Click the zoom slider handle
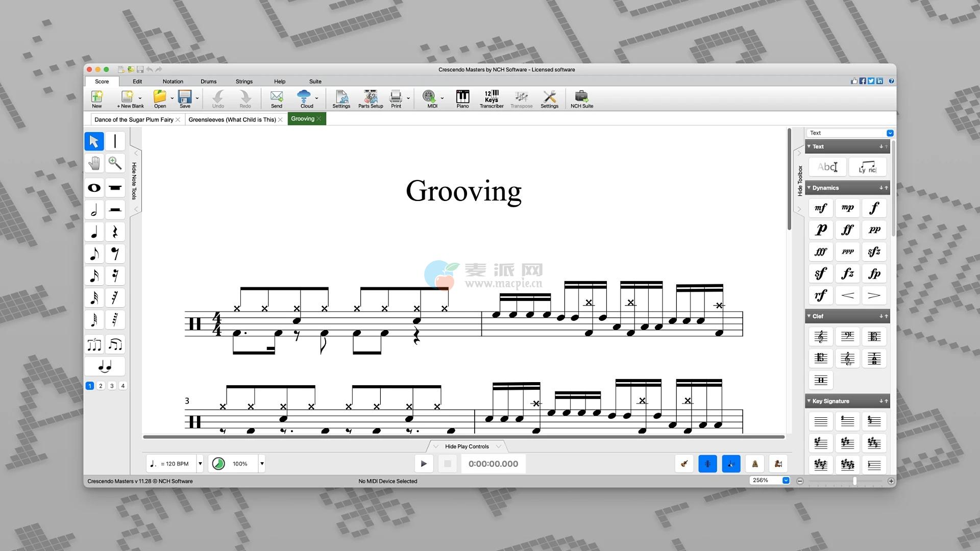This screenshot has height=551, width=980. [x=854, y=481]
